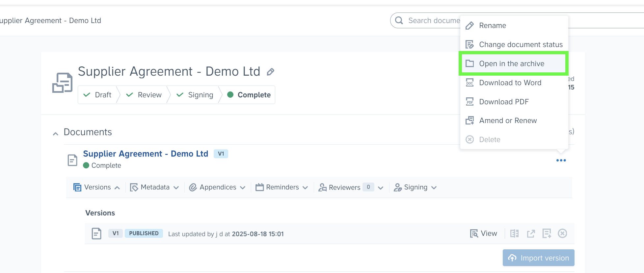Click the pencil icon beside the agreement title

(x=270, y=72)
